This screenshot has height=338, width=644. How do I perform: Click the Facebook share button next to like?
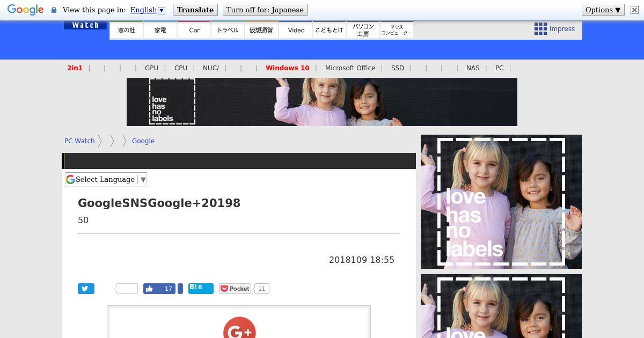(180, 289)
